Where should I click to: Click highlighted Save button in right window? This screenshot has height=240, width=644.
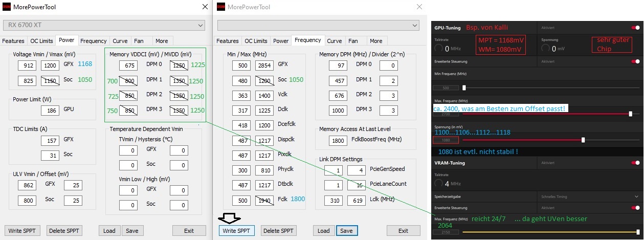tap(346, 230)
